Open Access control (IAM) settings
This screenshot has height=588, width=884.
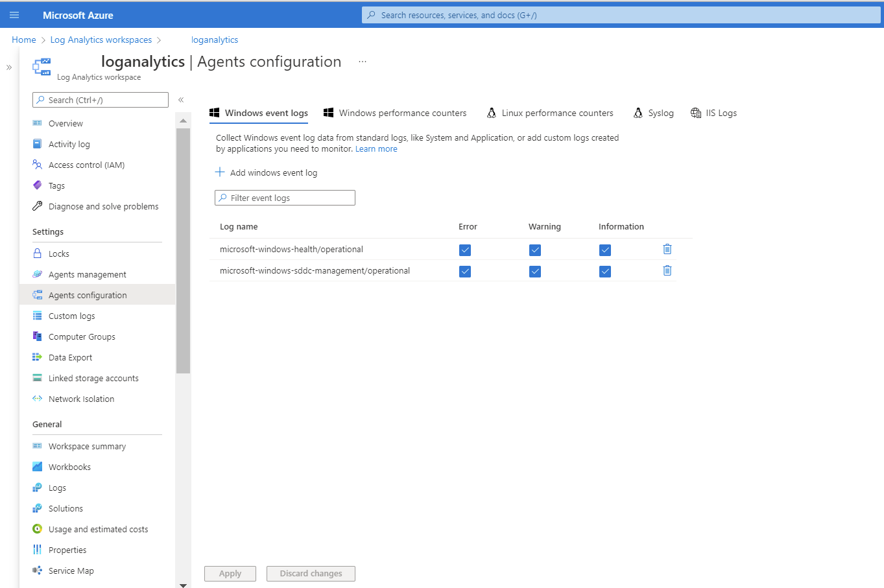(38, 165)
